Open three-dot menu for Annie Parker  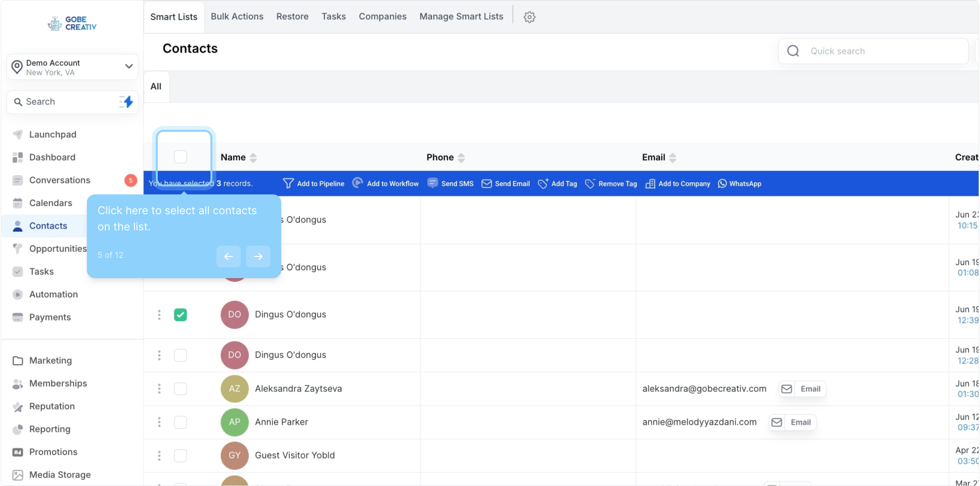click(159, 422)
